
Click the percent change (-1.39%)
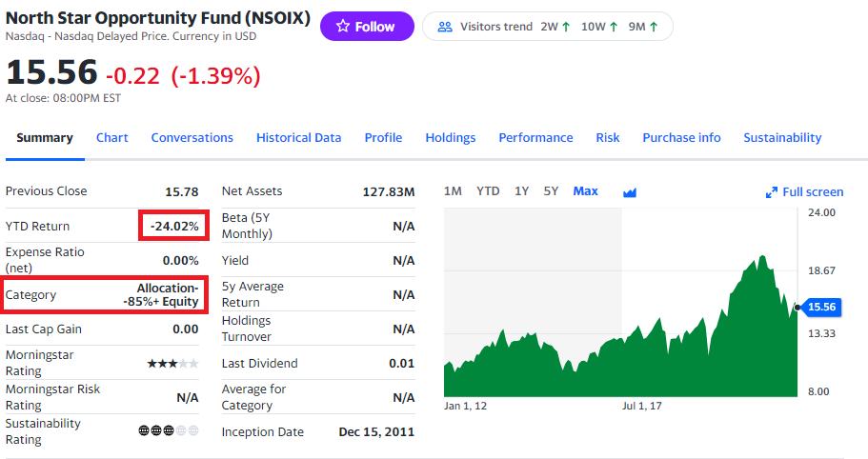[216, 76]
